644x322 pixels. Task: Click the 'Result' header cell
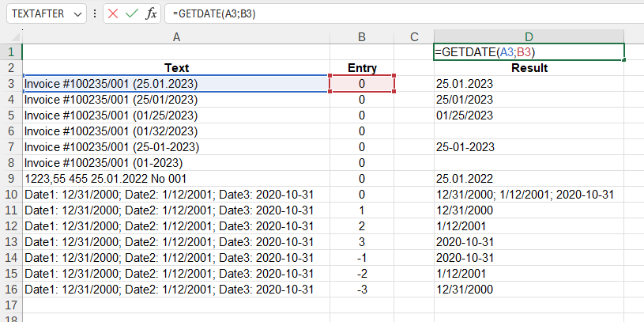coord(529,68)
